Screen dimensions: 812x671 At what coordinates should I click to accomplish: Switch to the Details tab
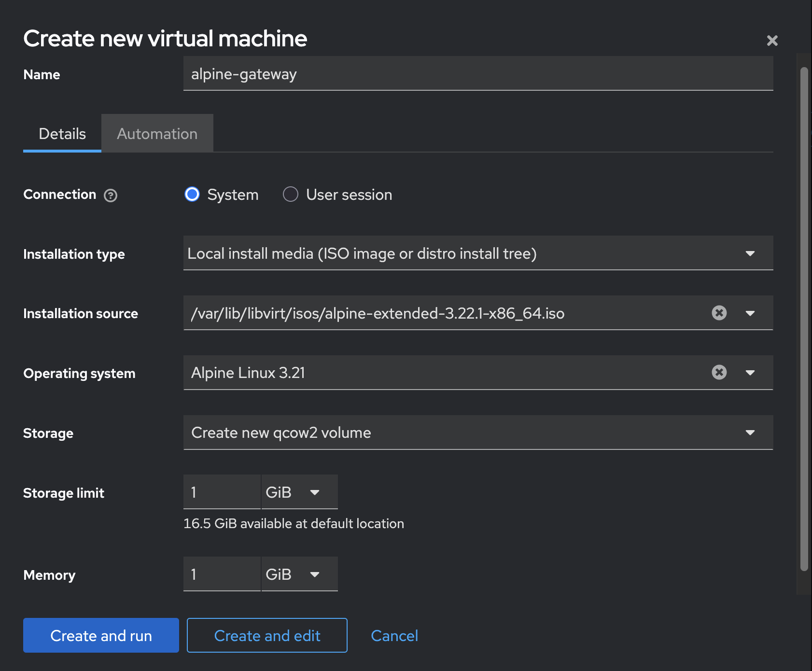pos(62,133)
